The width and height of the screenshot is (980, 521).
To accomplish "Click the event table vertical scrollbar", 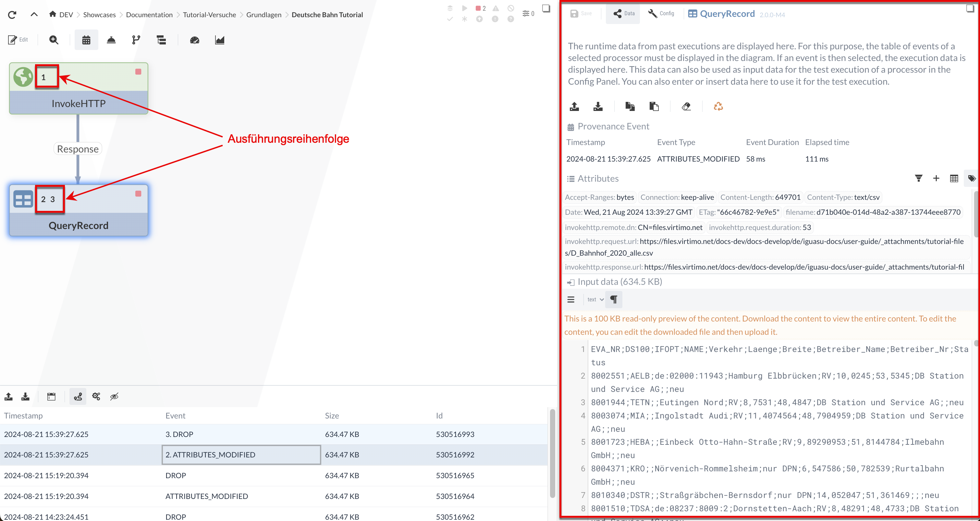I will [552, 453].
